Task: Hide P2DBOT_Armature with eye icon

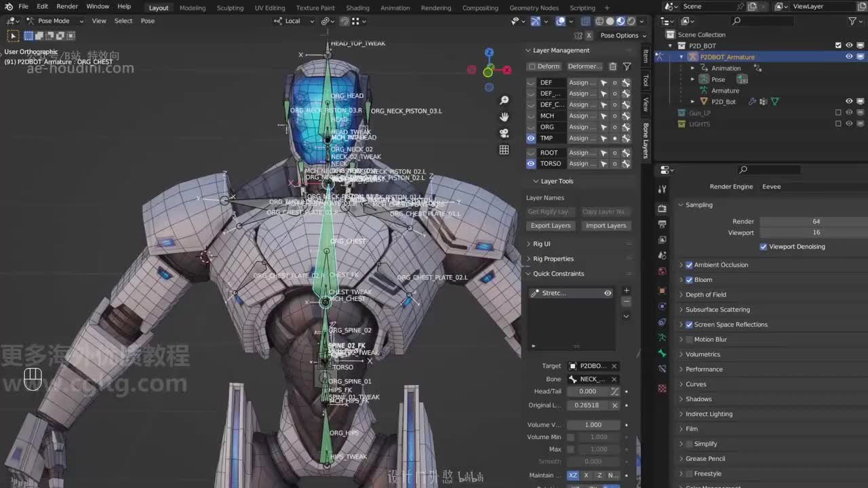Action: [849, 57]
